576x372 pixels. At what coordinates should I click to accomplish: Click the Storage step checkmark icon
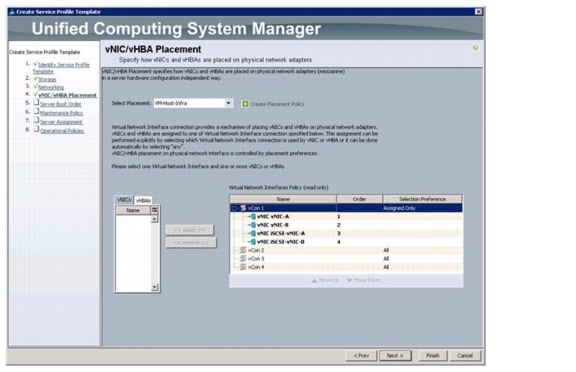click(x=35, y=79)
